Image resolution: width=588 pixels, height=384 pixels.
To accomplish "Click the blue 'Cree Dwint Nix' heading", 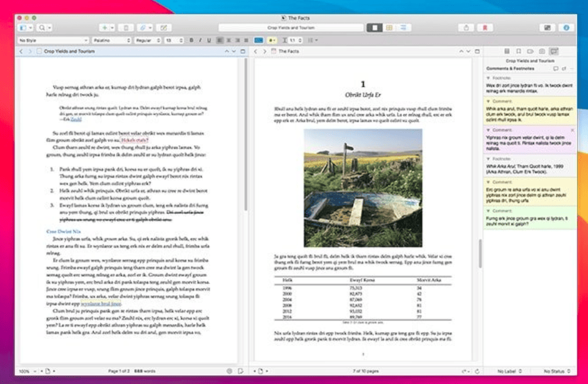I will click(x=64, y=231).
